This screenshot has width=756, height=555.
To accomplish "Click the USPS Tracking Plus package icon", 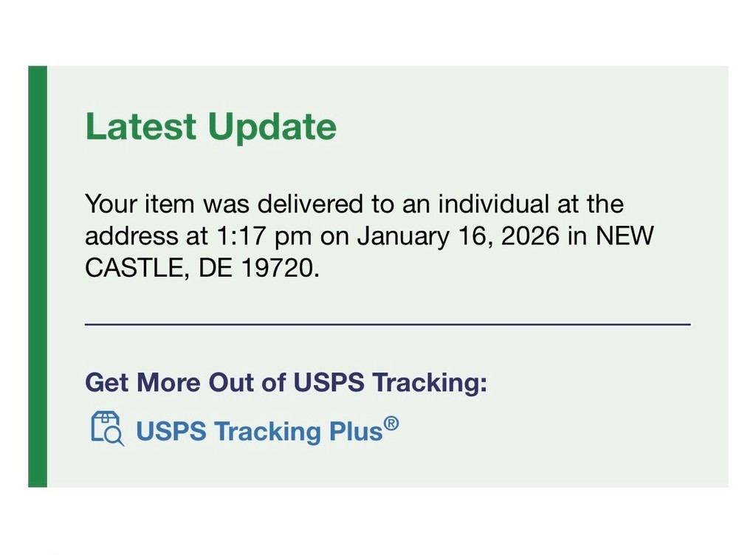I will 106,430.
